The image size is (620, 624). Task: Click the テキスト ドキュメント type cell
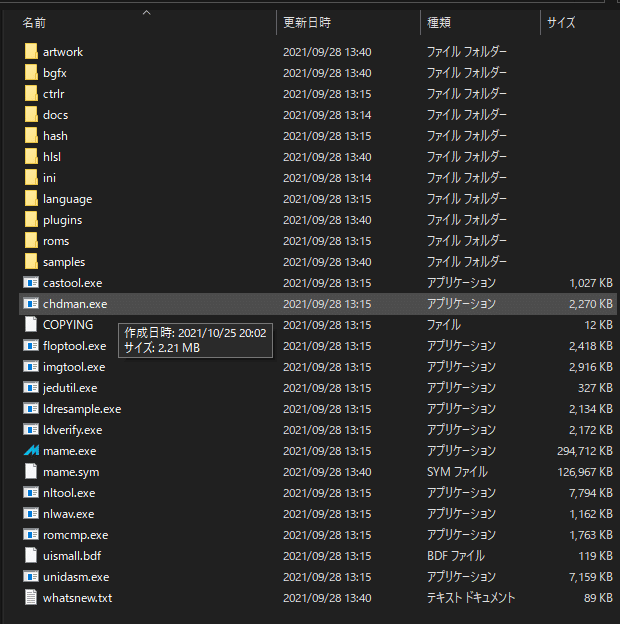[471, 598]
